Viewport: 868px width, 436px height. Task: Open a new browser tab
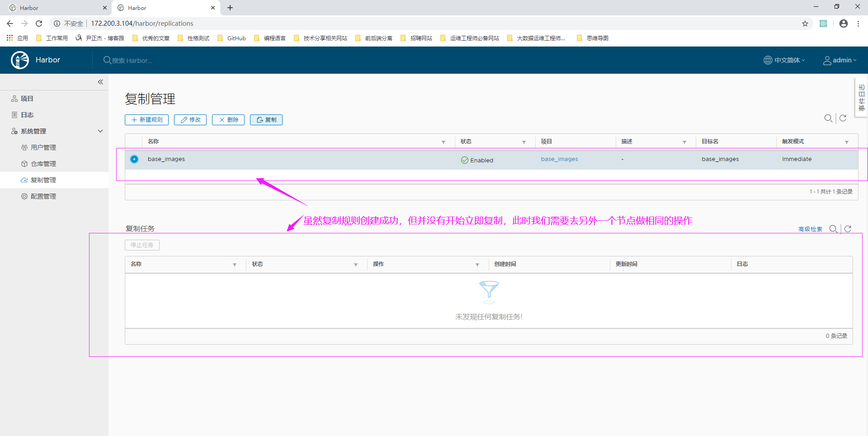[x=230, y=8]
